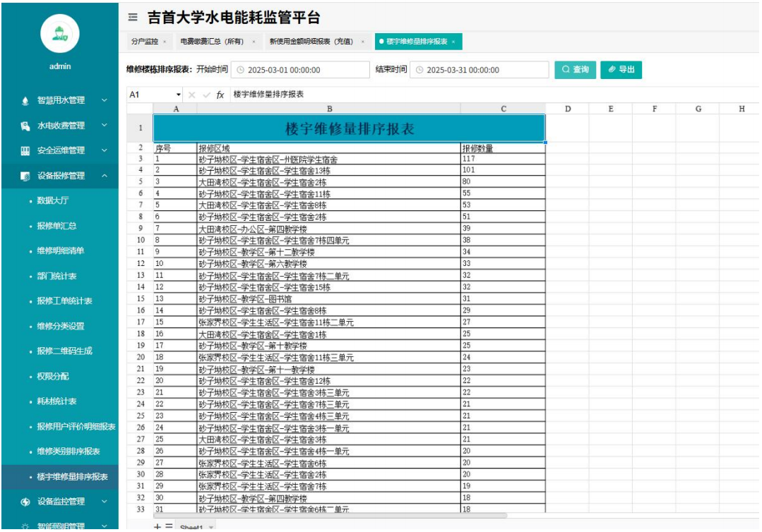Click the 设备报修管理 menu icon
The image size is (762, 532).
click(x=25, y=176)
